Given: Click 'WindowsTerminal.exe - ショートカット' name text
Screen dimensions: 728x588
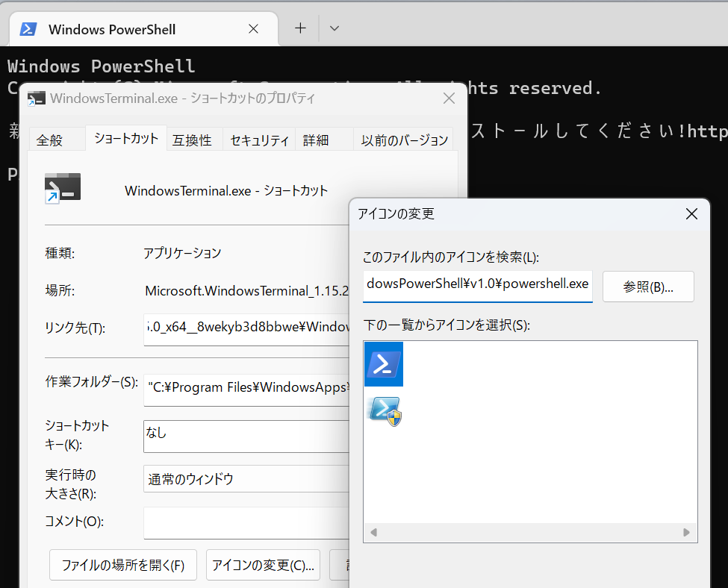Looking at the screenshot, I should point(226,191).
